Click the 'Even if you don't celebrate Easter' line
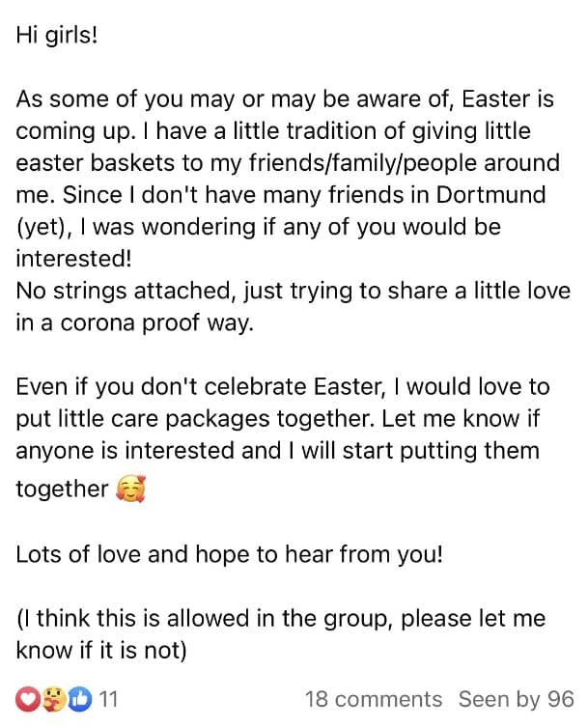The height and width of the screenshot is (727, 588). 282,388
